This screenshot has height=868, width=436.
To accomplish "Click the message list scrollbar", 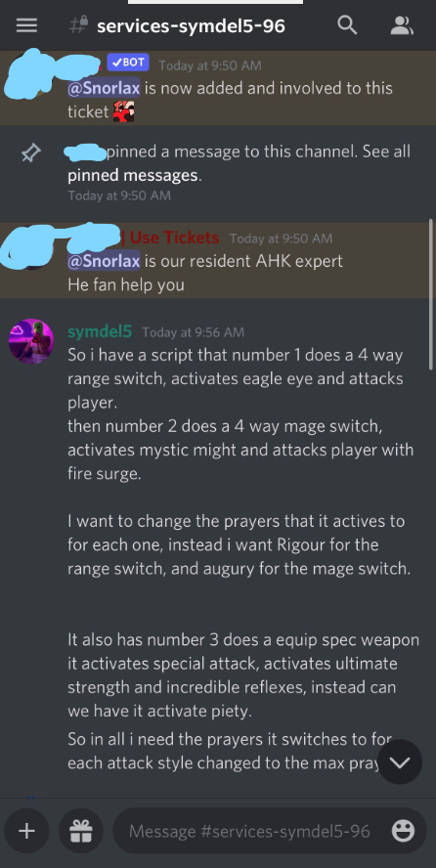I will pos(431,294).
